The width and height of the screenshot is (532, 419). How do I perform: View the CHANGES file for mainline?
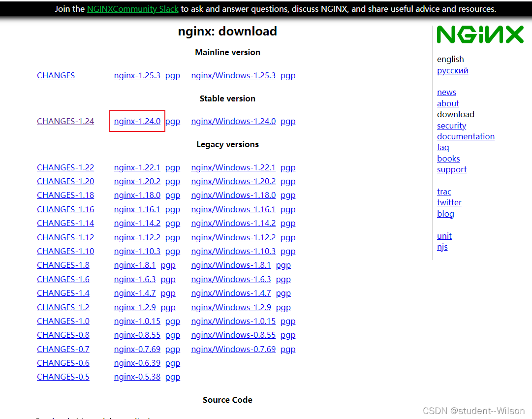[56, 75]
